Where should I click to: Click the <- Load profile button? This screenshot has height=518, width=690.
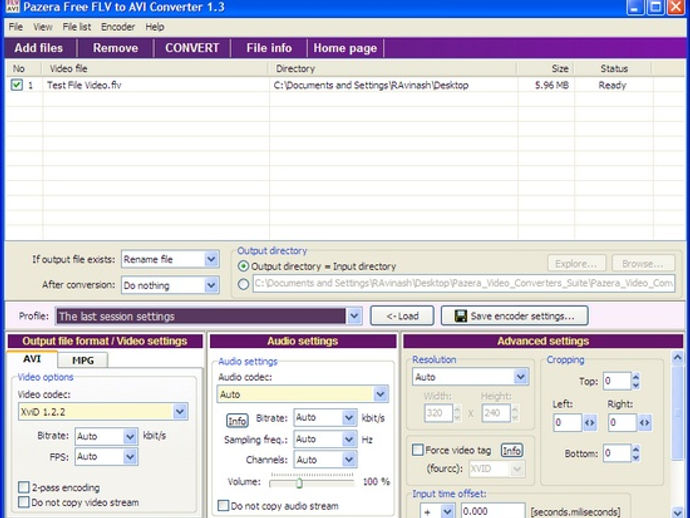click(x=402, y=316)
